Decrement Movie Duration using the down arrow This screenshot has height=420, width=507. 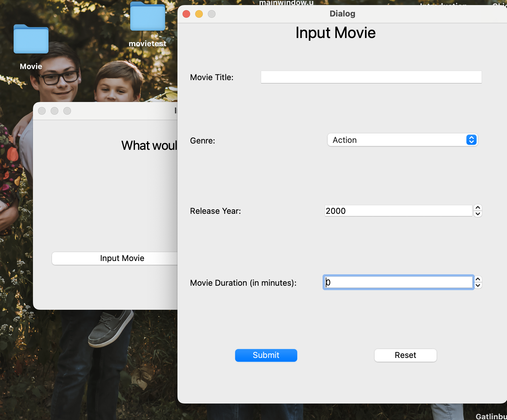(478, 285)
